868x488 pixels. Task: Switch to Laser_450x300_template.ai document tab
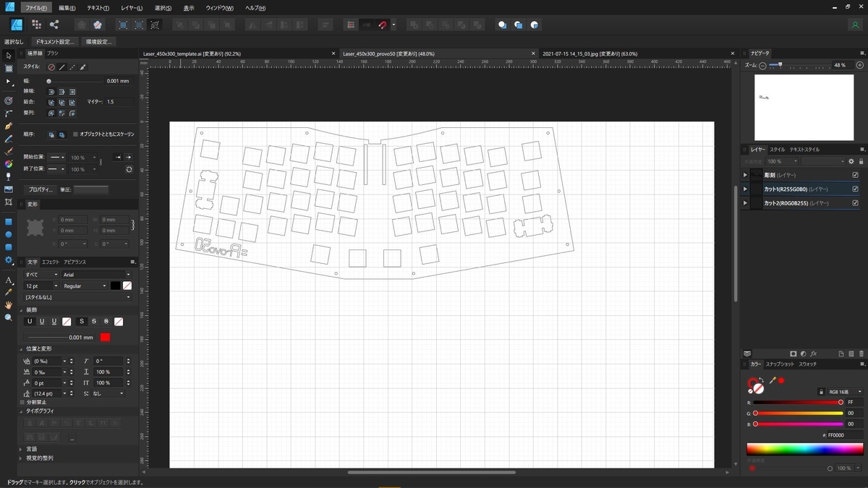(x=192, y=53)
